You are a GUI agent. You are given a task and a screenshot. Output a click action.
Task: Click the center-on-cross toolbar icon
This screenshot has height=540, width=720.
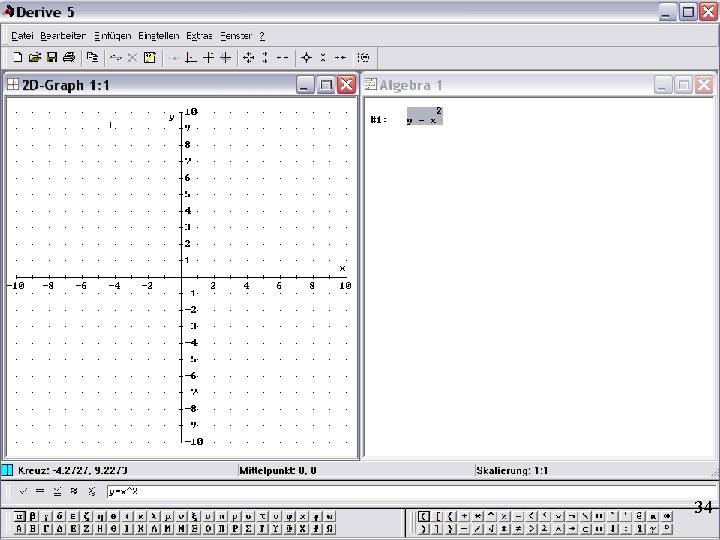pos(208,57)
